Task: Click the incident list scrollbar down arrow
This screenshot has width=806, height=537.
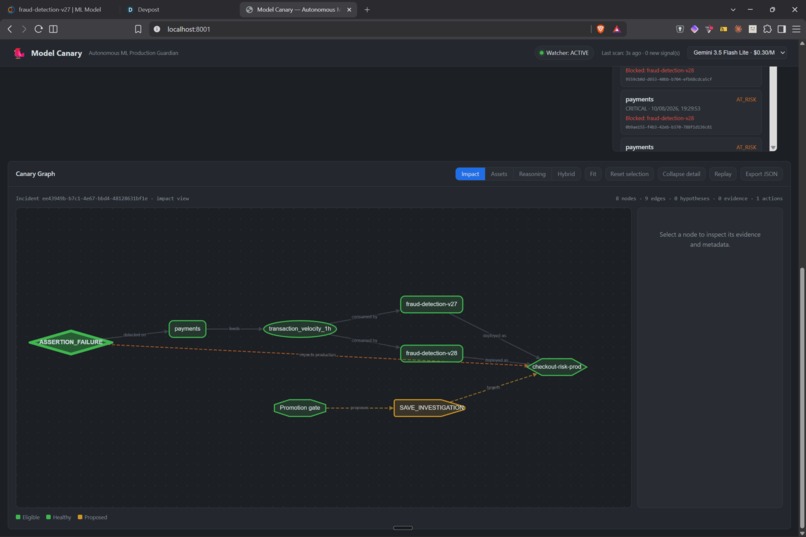Action: pyautogui.click(x=773, y=148)
